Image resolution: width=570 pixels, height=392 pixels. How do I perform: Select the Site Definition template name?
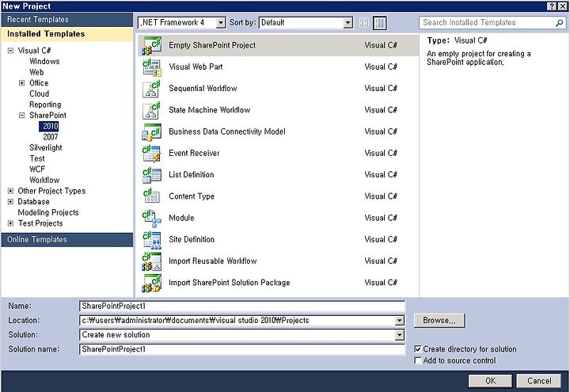pos(192,240)
